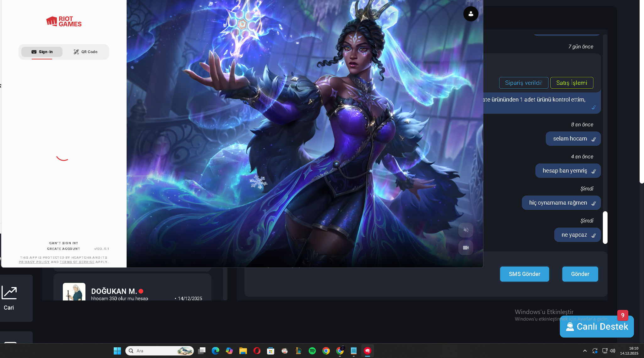
Task: Open Task View from the taskbar
Action: point(202,351)
